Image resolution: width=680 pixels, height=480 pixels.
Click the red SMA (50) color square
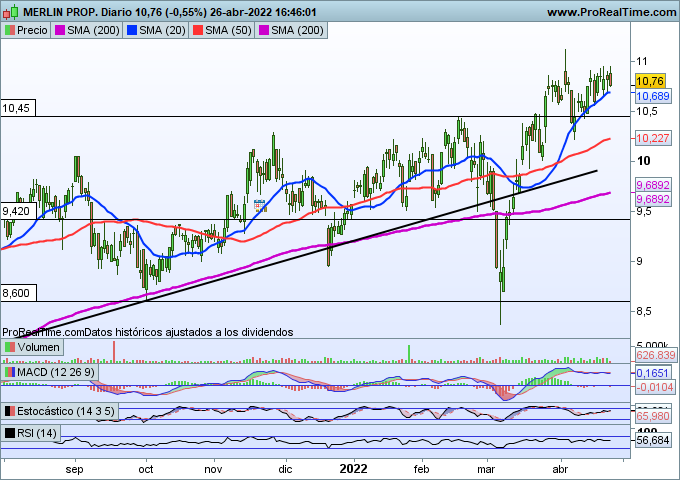click(198, 30)
